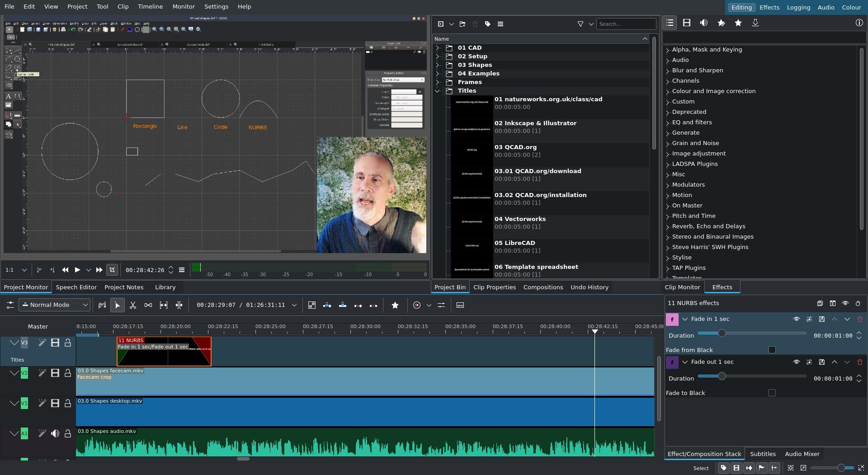Open the Normal Mode dropdown
This screenshot has height=475, width=868.
(x=54, y=305)
